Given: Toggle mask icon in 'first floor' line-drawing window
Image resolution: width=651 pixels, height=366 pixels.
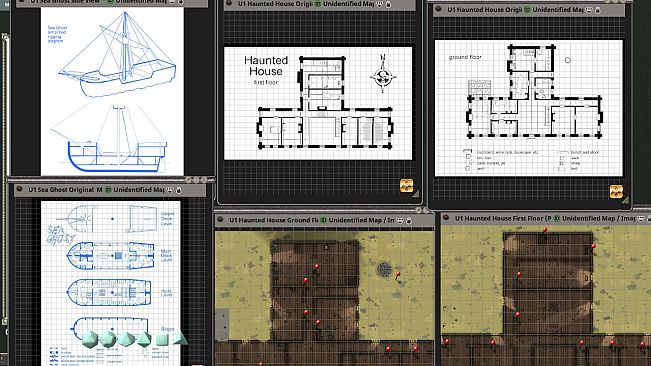Looking at the screenshot, I should point(380,4).
